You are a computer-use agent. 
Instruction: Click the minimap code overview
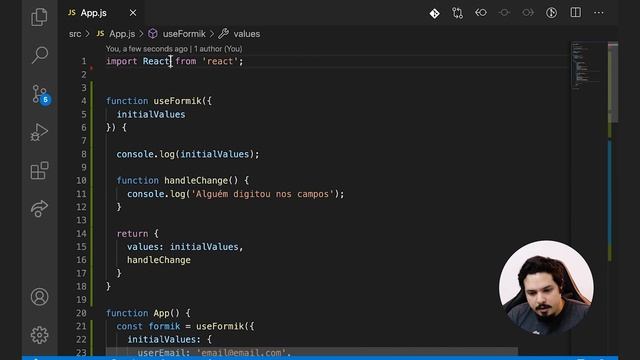click(587, 65)
